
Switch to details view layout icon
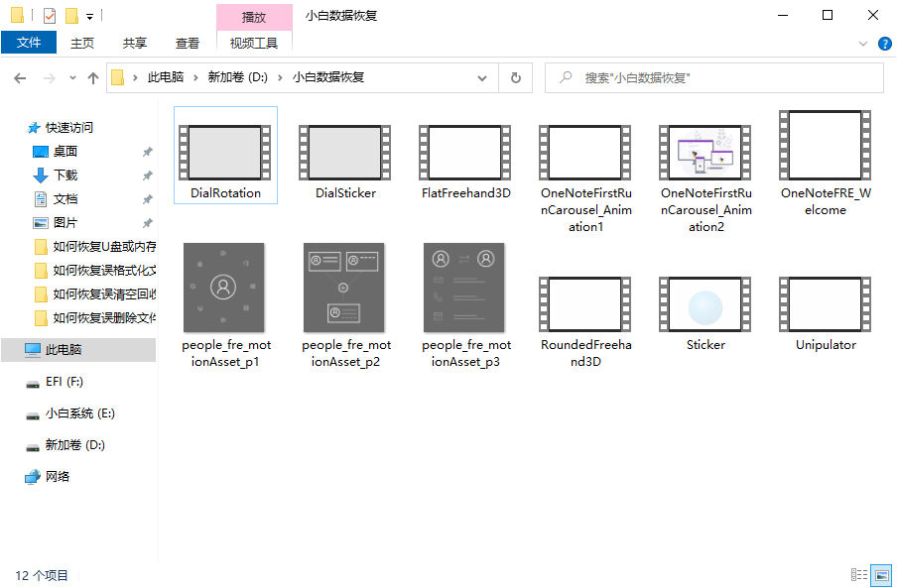(x=859, y=575)
